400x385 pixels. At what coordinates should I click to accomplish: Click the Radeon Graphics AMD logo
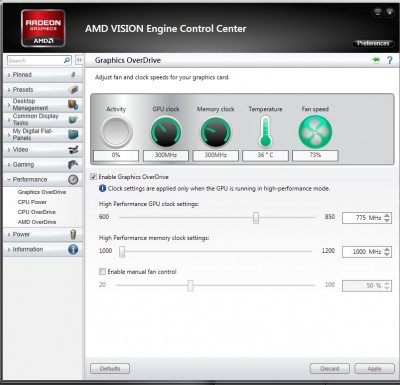click(x=43, y=28)
